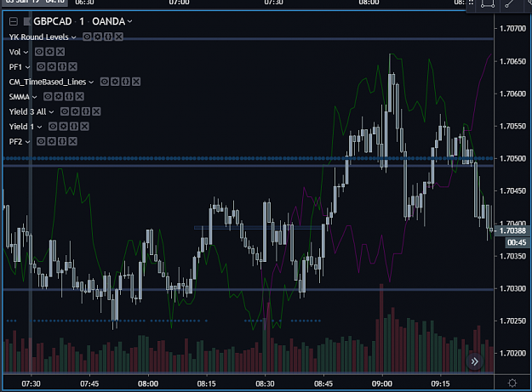
Task: Expand the PF2 dropdown chevron
Action: [x=27, y=142]
